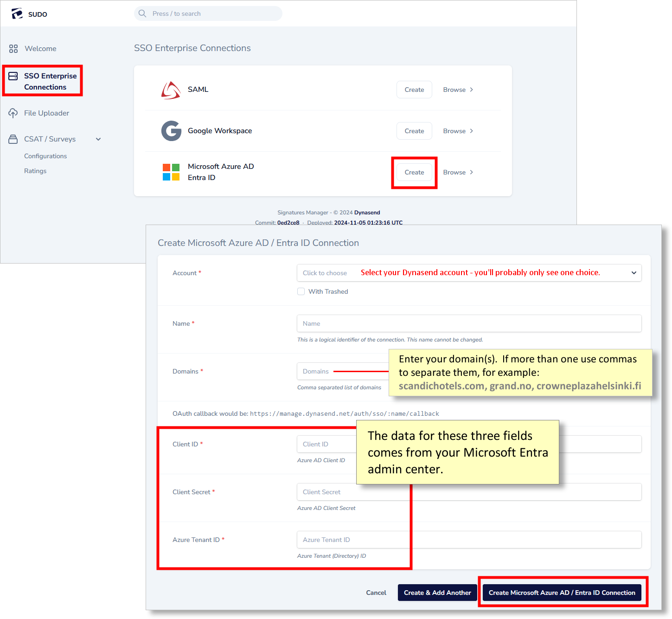Click the Domains input field
The width and height of the screenshot is (672, 619).
[x=343, y=371]
